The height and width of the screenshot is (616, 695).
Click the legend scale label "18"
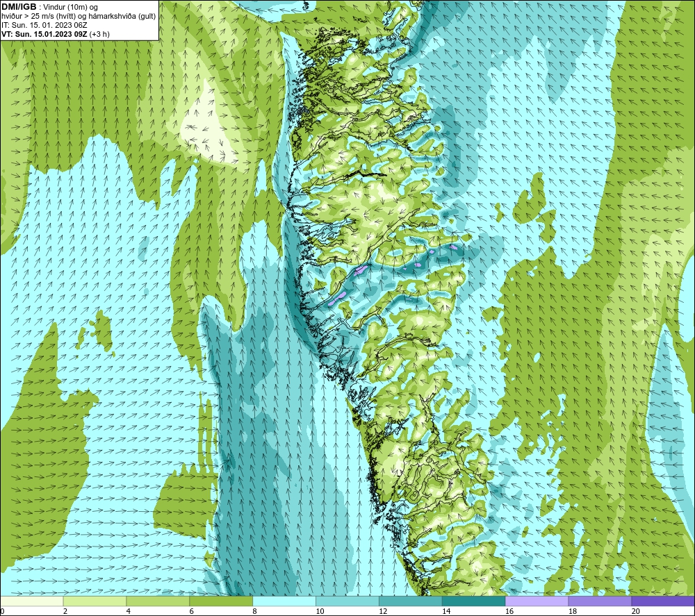coord(572,611)
